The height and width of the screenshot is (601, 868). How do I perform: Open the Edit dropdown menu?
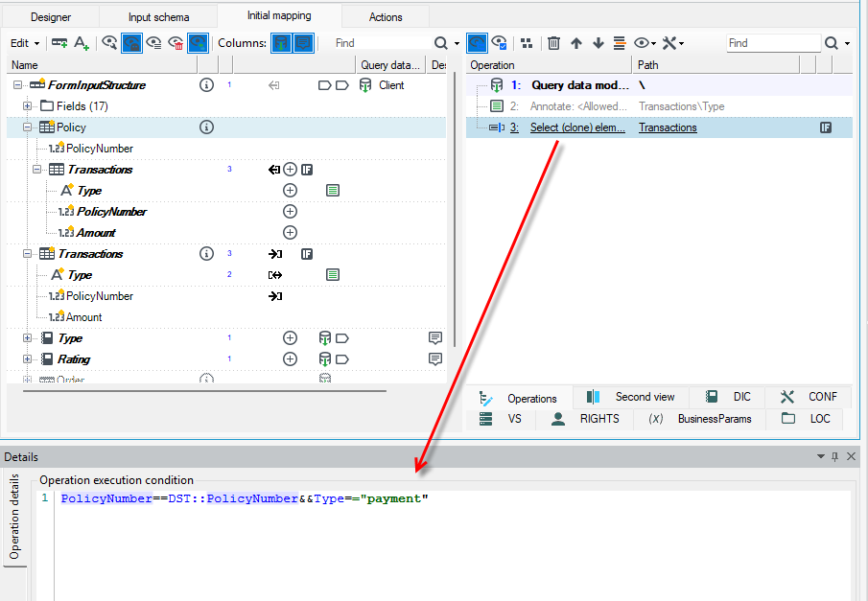pyautogui.click(x=25, y=42)
